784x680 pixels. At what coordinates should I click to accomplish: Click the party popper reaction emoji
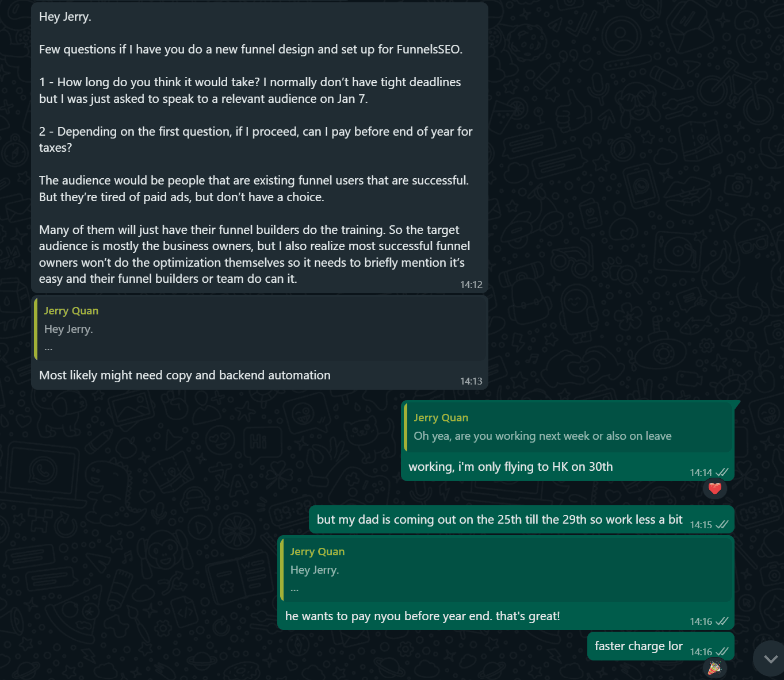[x=715, y=668]
